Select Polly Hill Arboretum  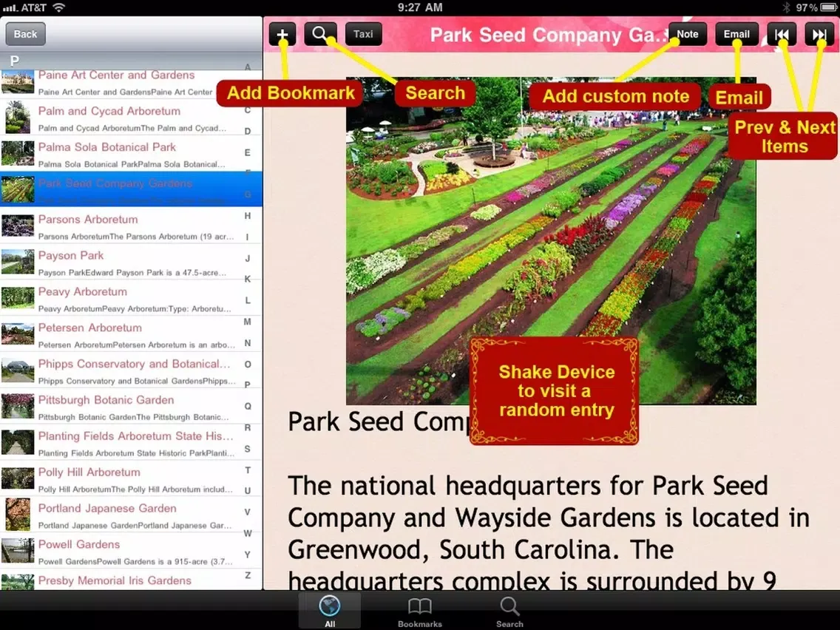click(x=132, y=478)
